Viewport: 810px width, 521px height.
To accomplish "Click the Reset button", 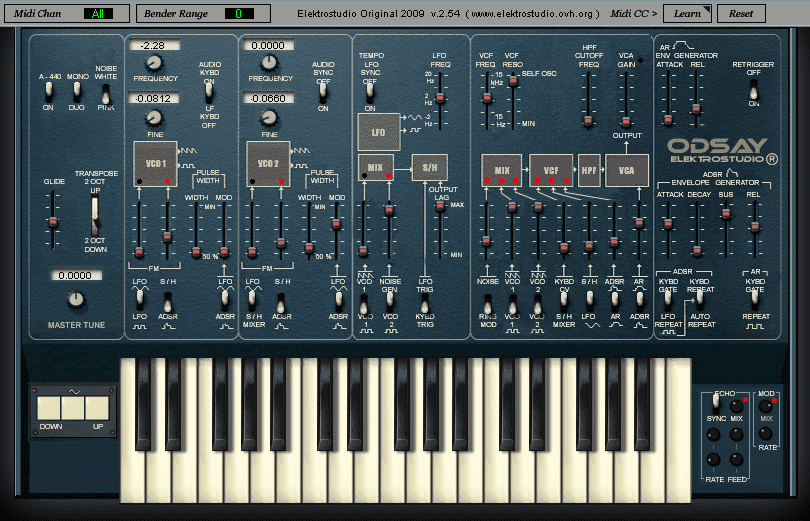I will click(x=741, y=14).
